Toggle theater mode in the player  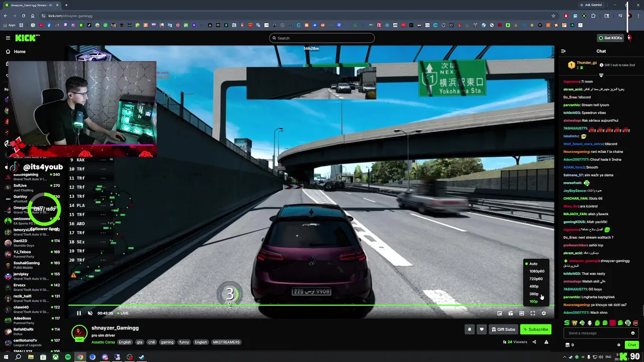coord(522,313)
